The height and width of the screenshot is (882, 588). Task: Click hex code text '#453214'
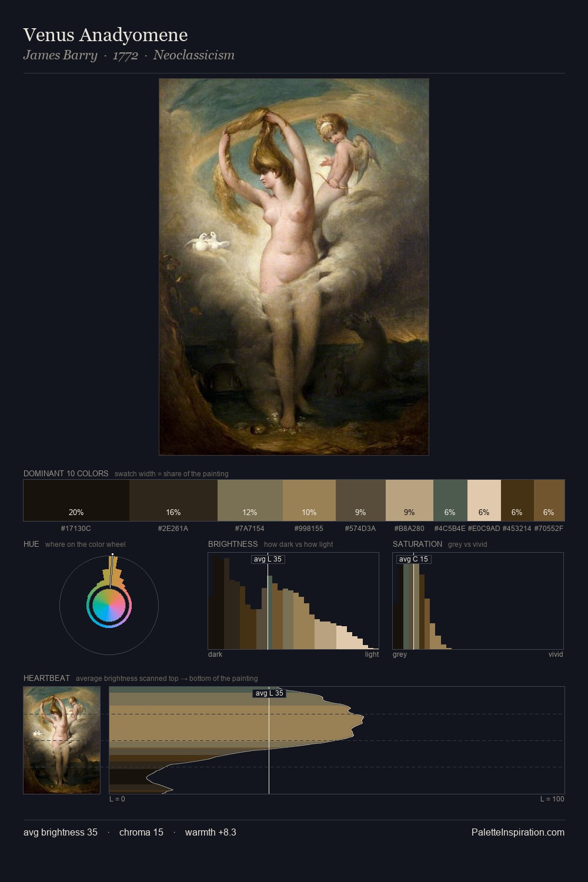(x=517, y=529)
